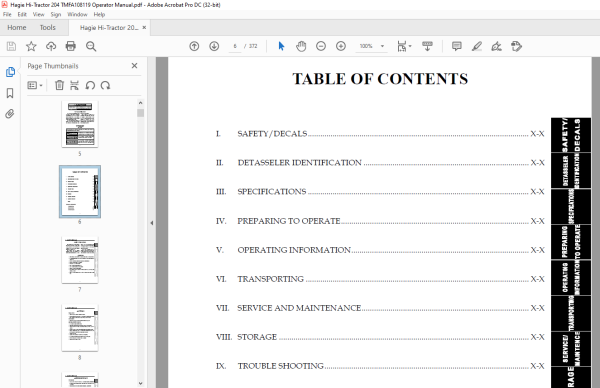Go to the next page arrow
600x388 pixels.
pos(214,46)
